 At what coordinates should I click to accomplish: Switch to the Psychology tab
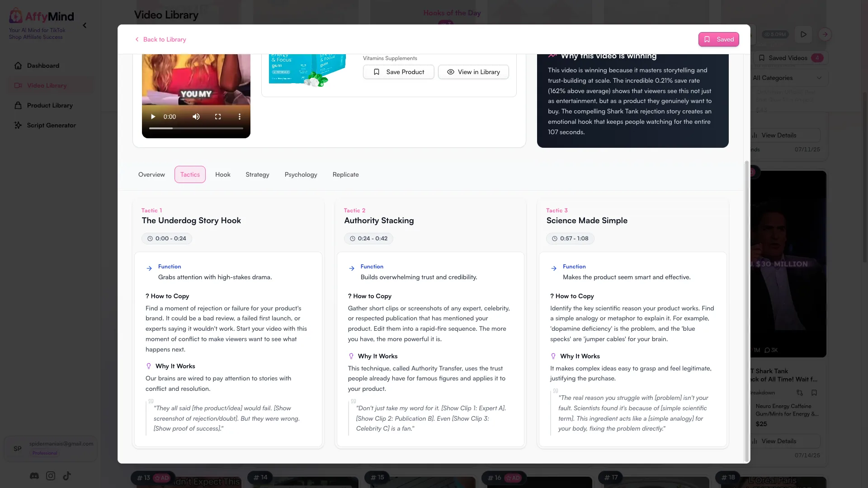click(x=301, y=174)
